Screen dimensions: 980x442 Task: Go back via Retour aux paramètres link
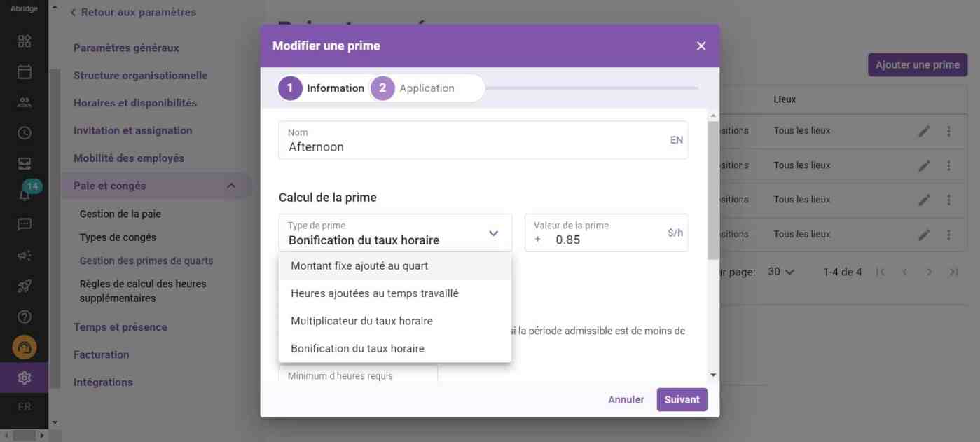pos(133,11)
